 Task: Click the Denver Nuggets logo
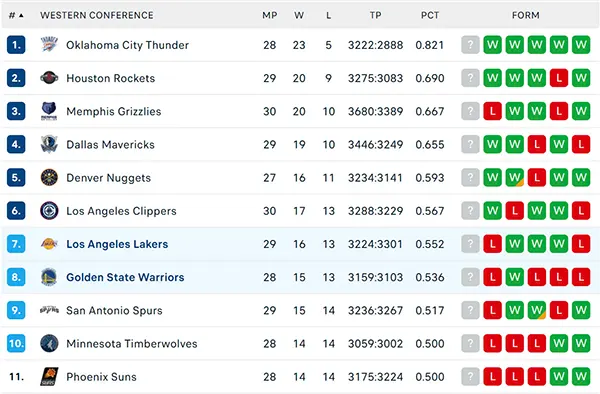click(x=49, y=177)
